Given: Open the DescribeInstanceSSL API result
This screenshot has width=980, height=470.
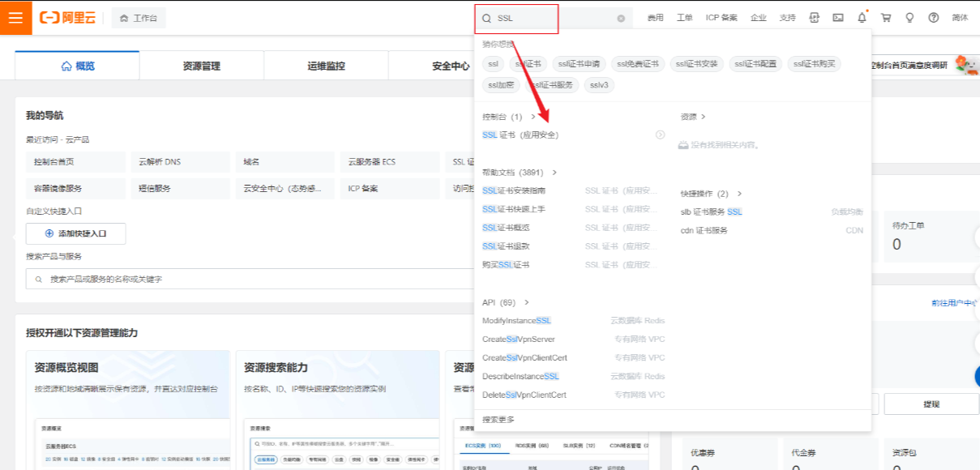Looking at the screenshot, I should click(520, 377).
